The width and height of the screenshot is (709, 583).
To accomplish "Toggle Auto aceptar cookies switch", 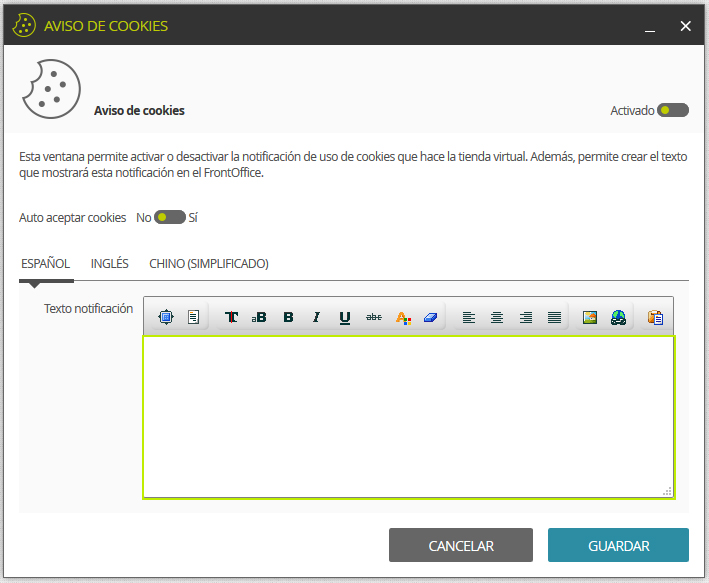I will click(x=170, y=218).
